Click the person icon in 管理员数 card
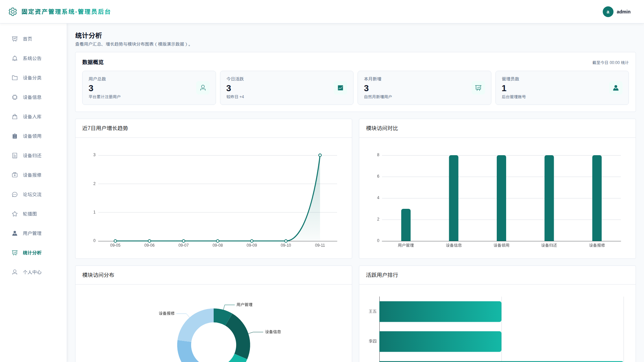Screen dimensions: 644x362 coord(616,88)
